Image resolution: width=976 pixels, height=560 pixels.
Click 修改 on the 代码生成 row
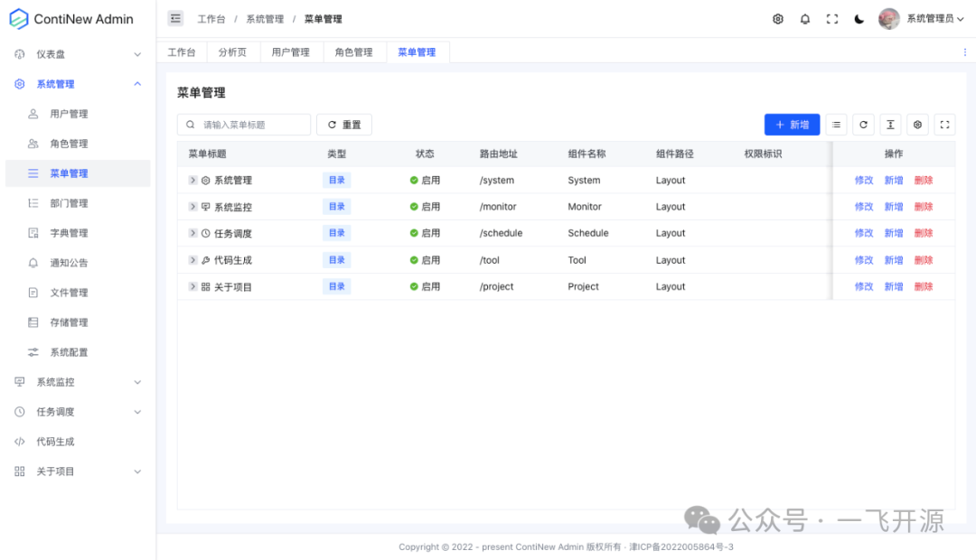[863, 259]
